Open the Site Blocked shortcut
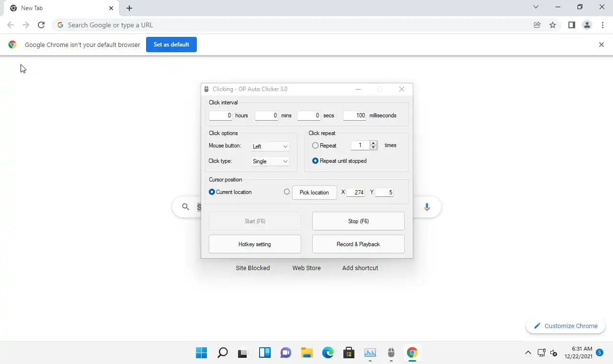The width and height of the screenshot is (613, 364). click(x=253, y=268)
